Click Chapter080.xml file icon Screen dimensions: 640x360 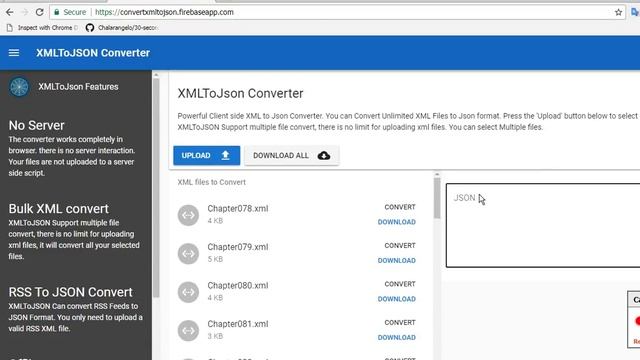(188, 292)
